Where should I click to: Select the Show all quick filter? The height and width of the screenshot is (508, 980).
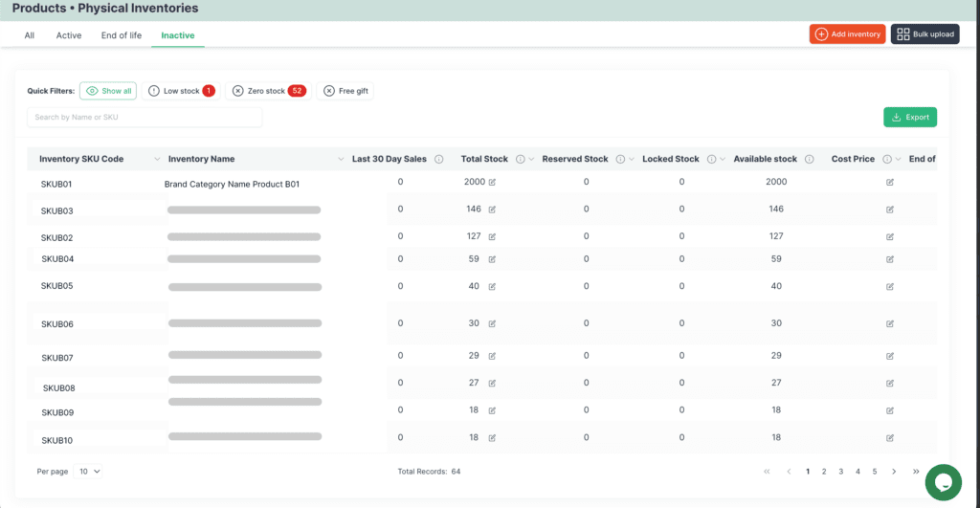pos(108,91)
